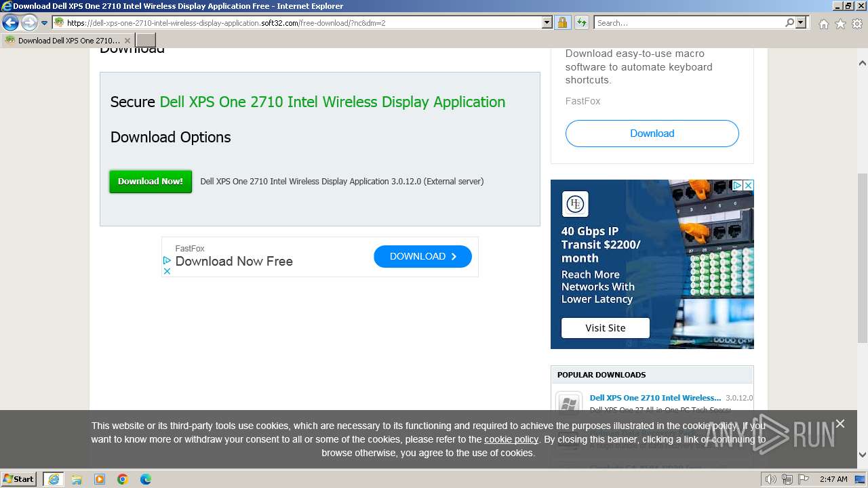Close the IP Transit ad with X
Viewport: 868px width, 488px height.
tap(748, 185)
